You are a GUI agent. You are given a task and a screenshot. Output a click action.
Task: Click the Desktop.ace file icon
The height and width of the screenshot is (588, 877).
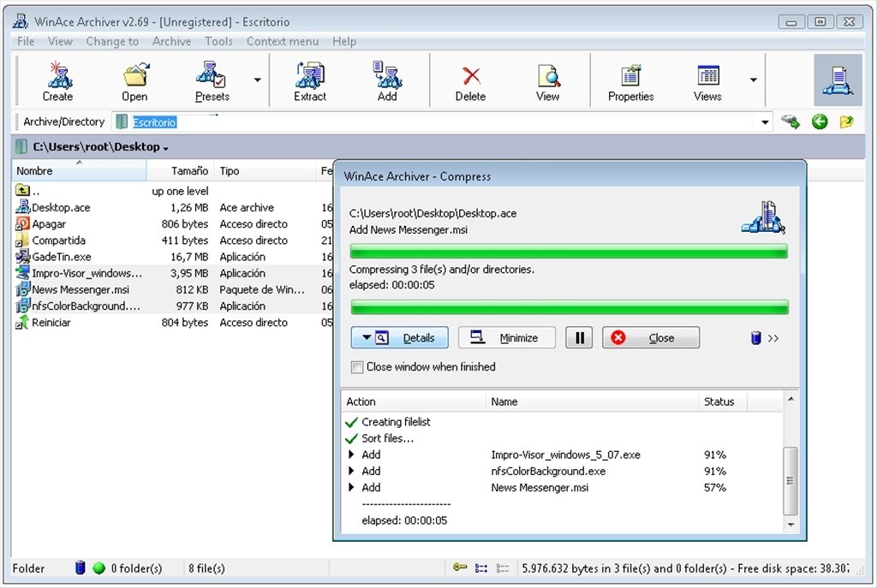point(22,207)
